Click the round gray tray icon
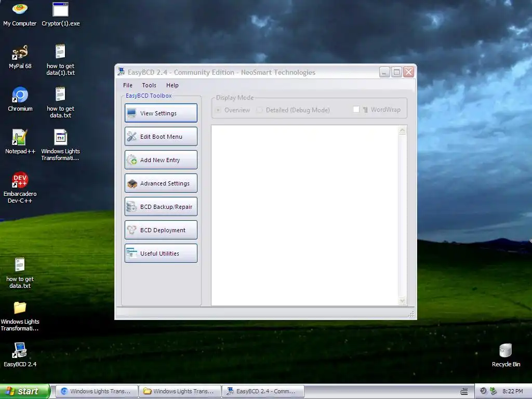The width and height of the screenshot is (532, 399). click(483, 391)
